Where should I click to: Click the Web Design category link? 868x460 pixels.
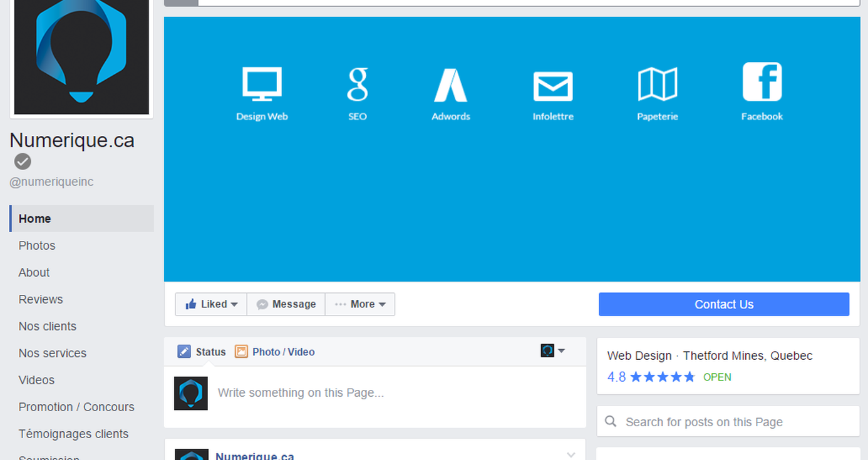[x=639, y=355]
